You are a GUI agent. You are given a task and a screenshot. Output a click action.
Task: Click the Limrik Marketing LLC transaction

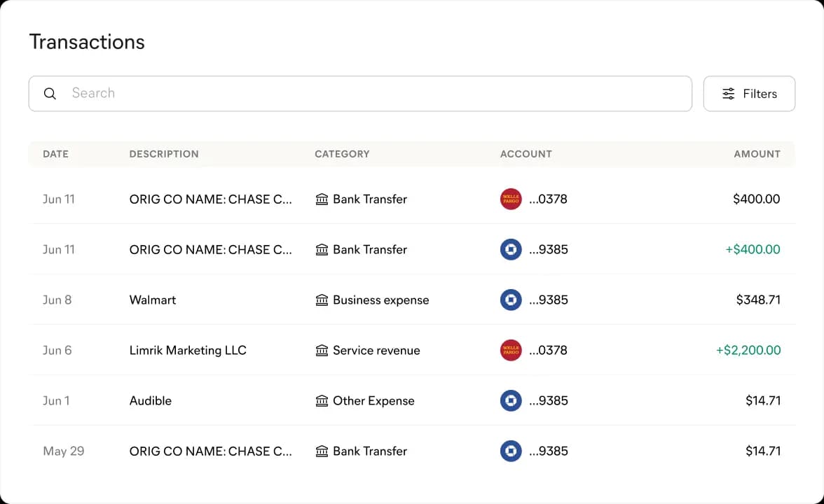pos(188,350)
